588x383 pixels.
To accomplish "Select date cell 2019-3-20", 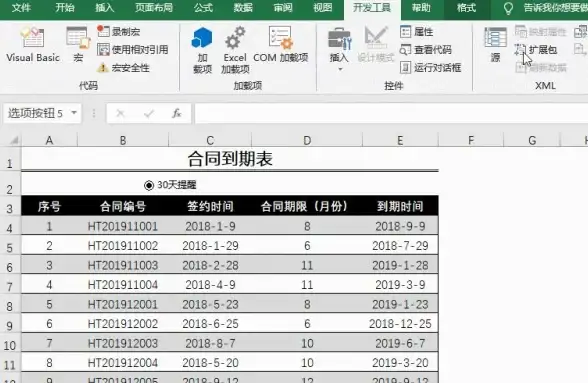I will click(400, 363).
